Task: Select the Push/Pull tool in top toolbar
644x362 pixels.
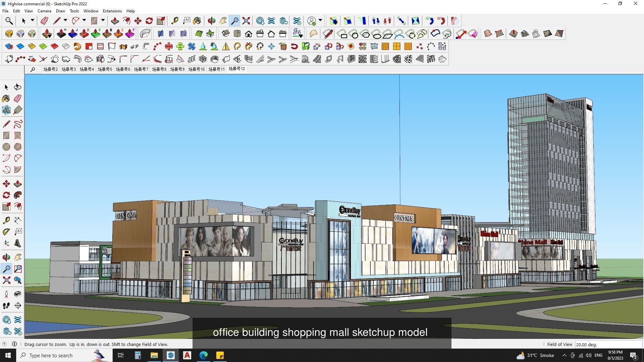Action: pos(115,21)
